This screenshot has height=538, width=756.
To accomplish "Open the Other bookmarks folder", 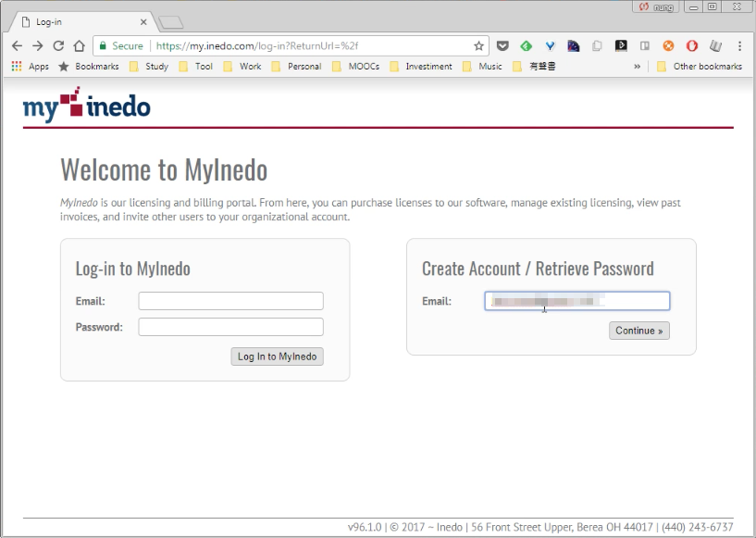I will click(x=700, y=67).
